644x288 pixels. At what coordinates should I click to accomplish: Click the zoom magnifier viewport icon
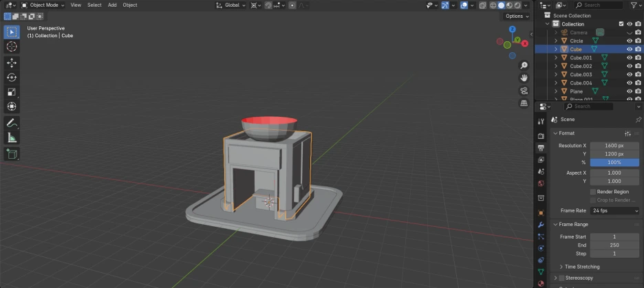pos(524,65)
